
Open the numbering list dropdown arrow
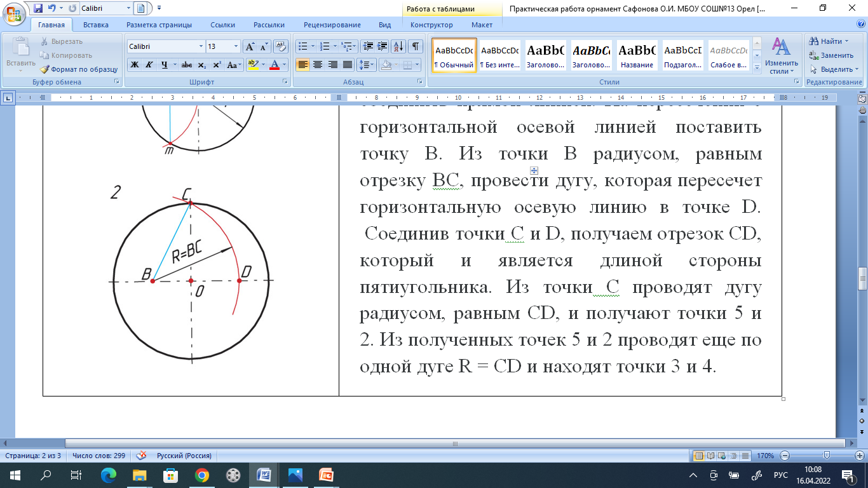[335, 46]
